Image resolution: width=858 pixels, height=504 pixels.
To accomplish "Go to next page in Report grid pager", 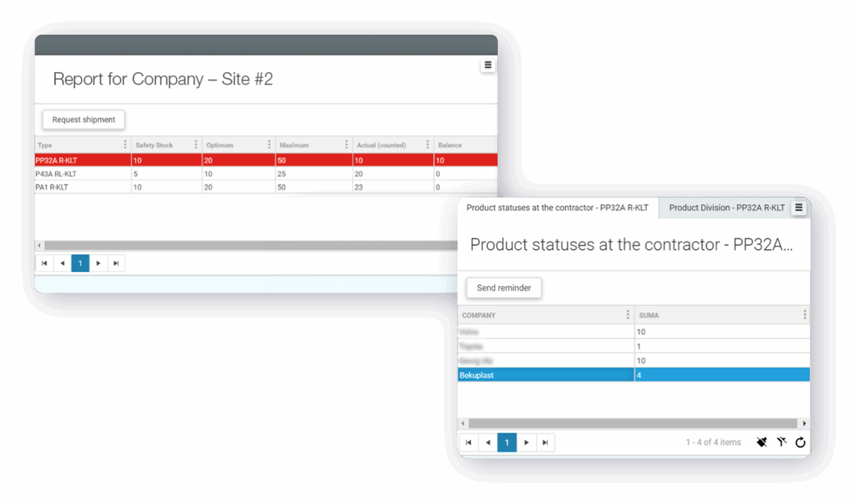I will (x=98, y=263).
